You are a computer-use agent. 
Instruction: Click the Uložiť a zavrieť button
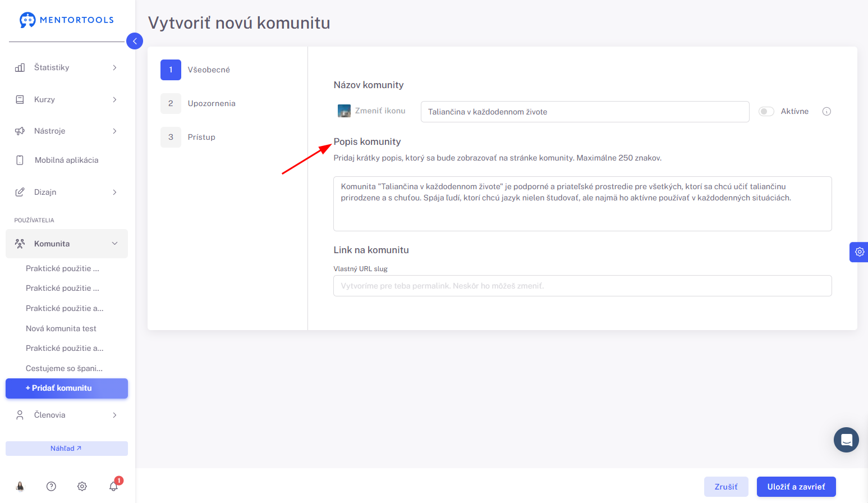796,487
